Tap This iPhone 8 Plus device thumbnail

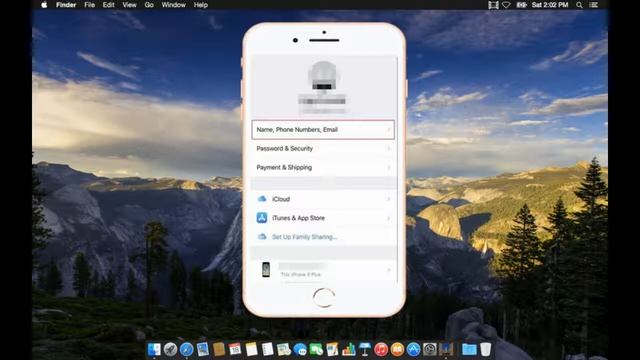266,270
